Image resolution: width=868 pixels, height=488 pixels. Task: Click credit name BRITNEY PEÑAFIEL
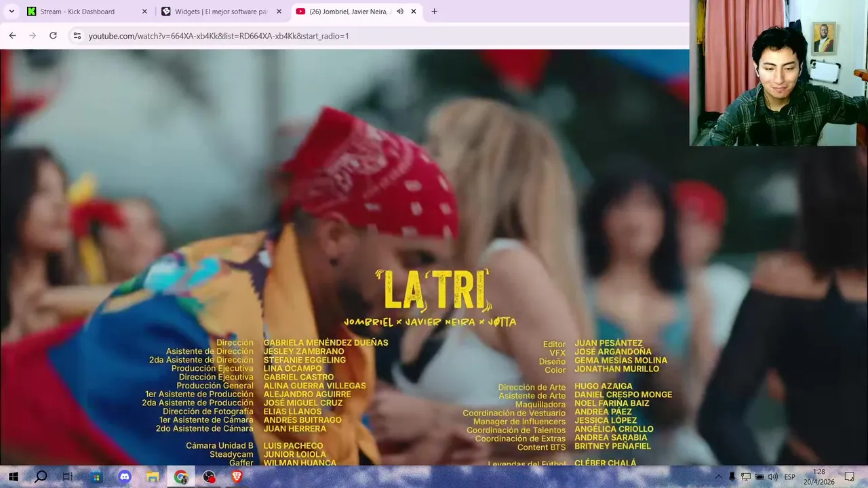click(612, 446)
